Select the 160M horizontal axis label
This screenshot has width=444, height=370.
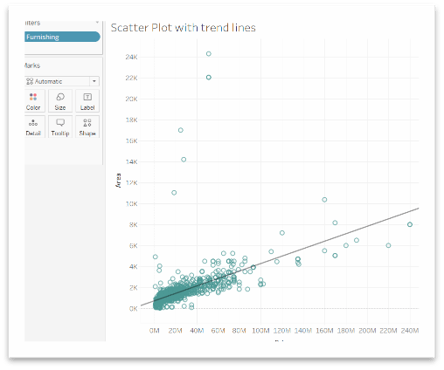tap(324, 331)
